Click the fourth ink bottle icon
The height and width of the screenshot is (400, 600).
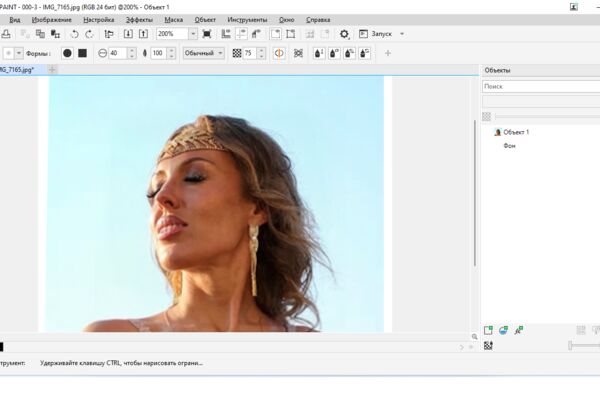pos(365,53)
